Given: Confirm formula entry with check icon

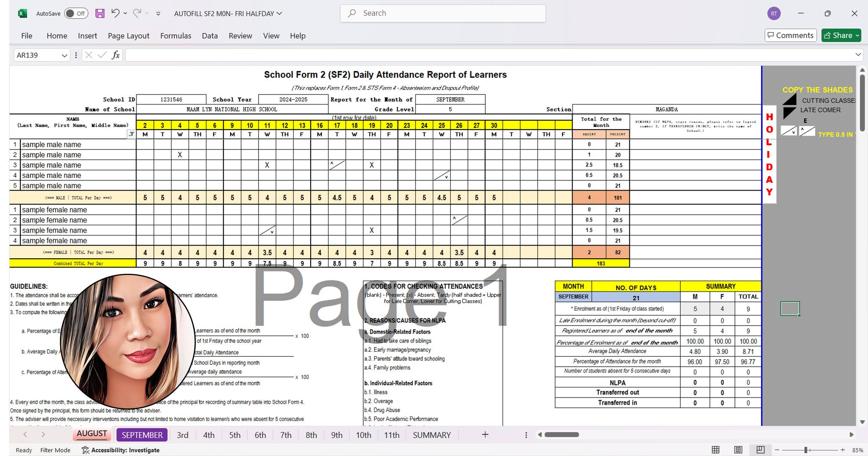Looking at the screenshot, I should 102,55.
